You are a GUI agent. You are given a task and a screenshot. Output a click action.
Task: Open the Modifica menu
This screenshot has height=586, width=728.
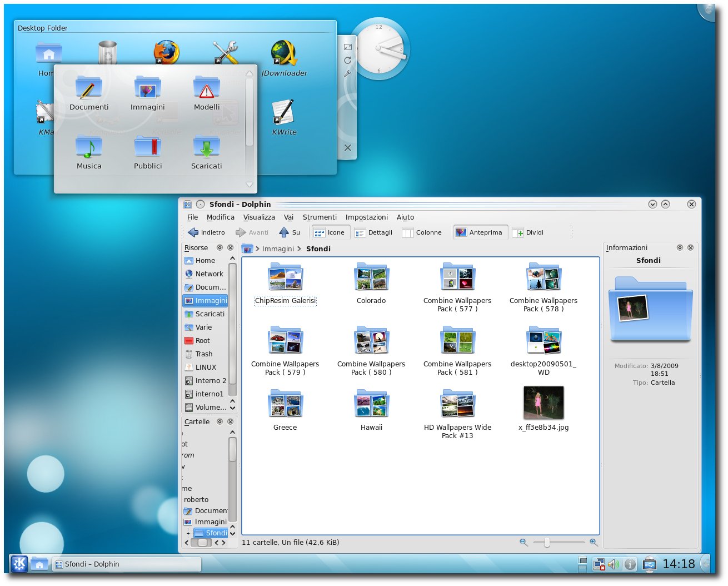pyautogui.click(x=221, y=217)
